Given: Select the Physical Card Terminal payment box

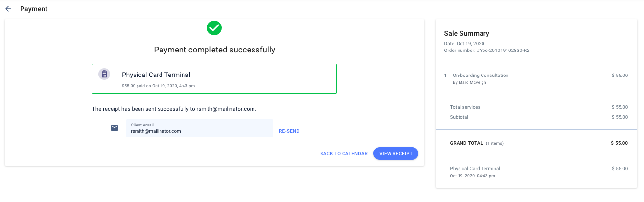Looking at the screenshot, I should [214, 78].
